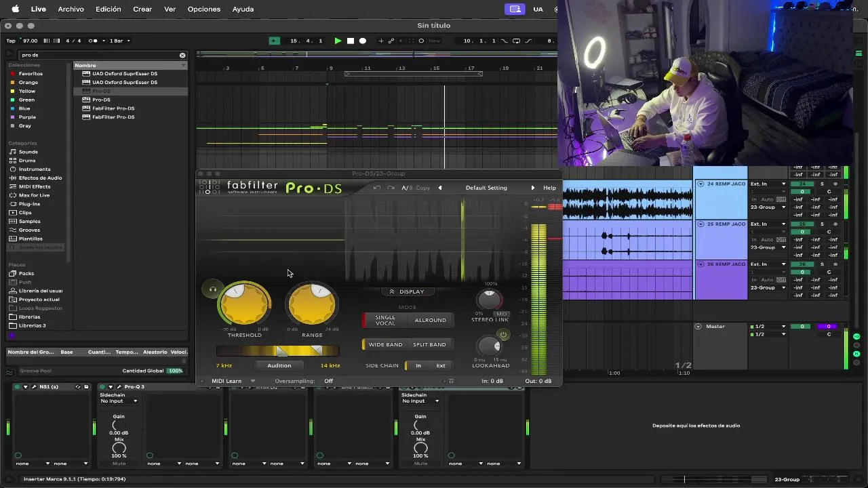Open the Sounds category
The width and height of the screenshot is (868, 488).
click(x=28, y=152)
